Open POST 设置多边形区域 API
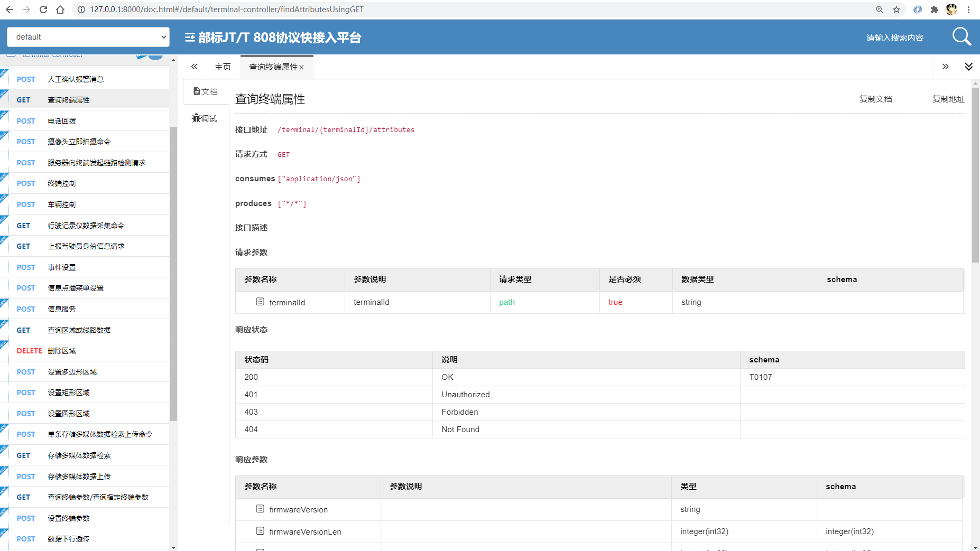The height and width of the screenshot is (551, 980). click(x=85, y=372)
